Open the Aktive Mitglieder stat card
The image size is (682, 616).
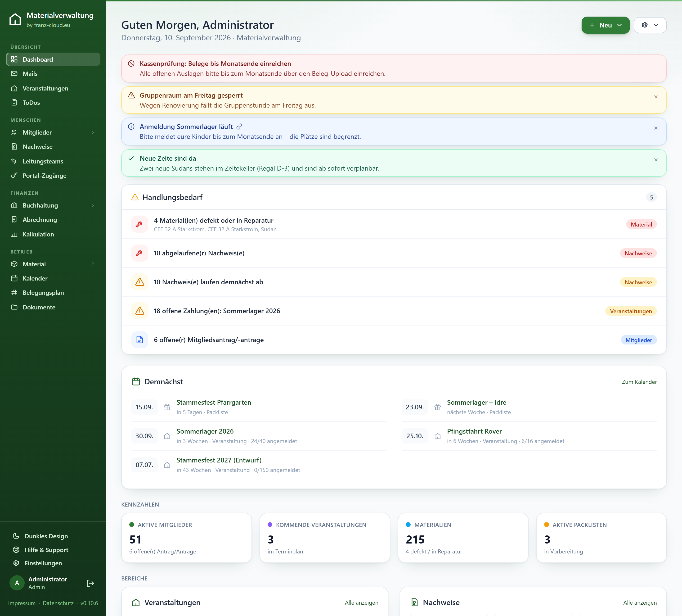tap(186, 538)
